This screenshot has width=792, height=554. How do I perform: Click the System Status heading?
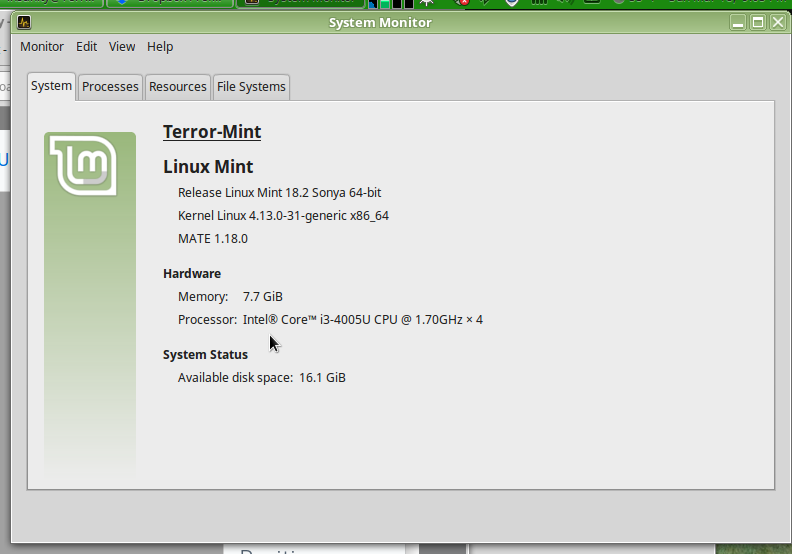tap(205, 355)
